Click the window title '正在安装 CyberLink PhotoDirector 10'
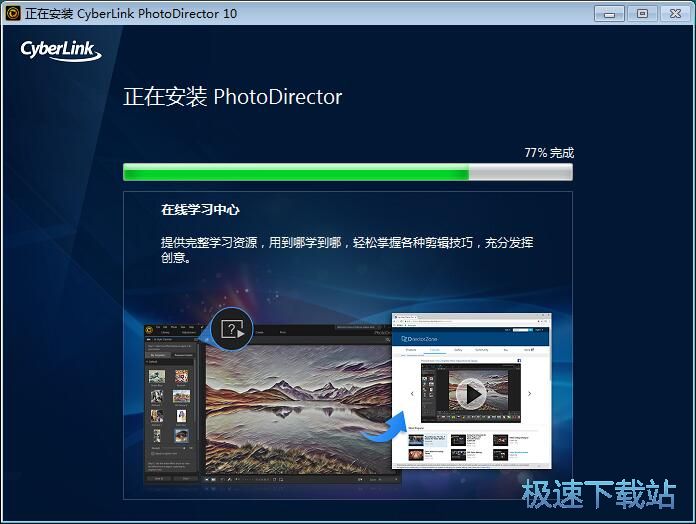Image resolution: width=696 pixels, height=524 pixels. [131, 14]
